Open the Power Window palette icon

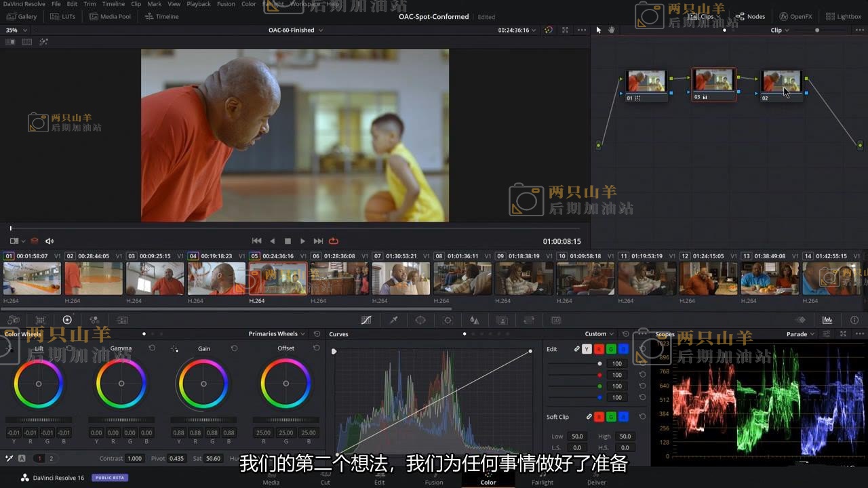click(420, 320)
